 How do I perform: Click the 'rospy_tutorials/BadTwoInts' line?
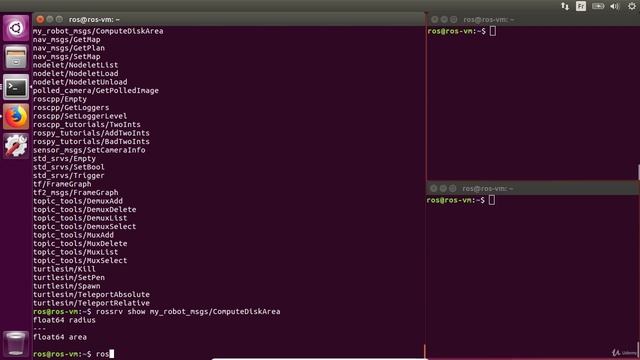(91, 142)
